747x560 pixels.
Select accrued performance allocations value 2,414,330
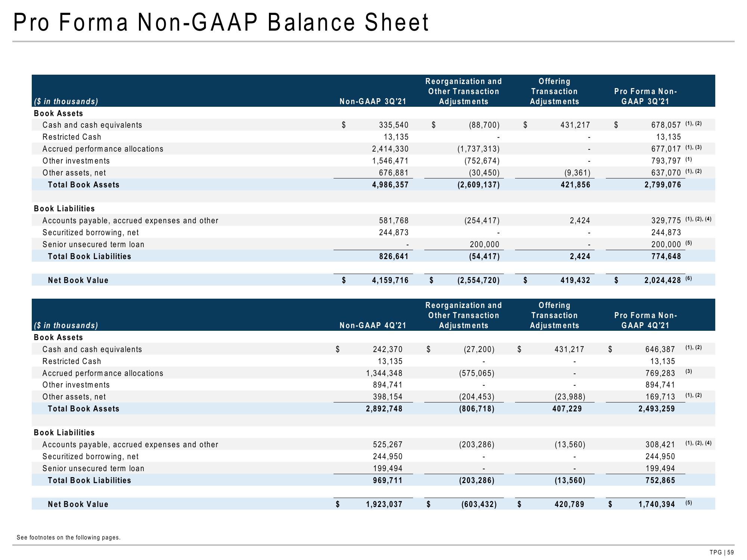(x=390, y=149)
